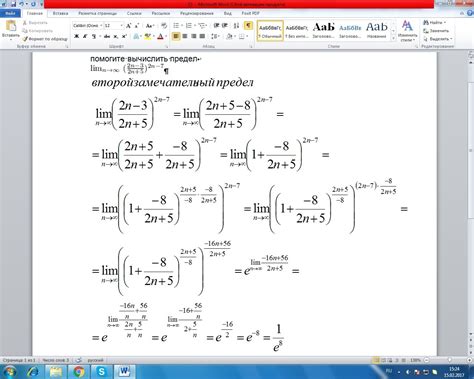This screenshot has width=474, height=379.
Task: Click the Clear Formatting icon
Action: click(x=164, y=26)
